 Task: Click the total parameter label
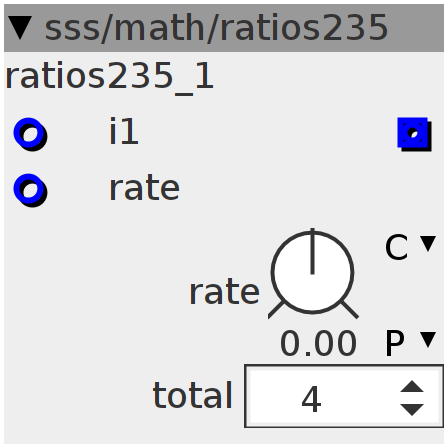(192, 395)
